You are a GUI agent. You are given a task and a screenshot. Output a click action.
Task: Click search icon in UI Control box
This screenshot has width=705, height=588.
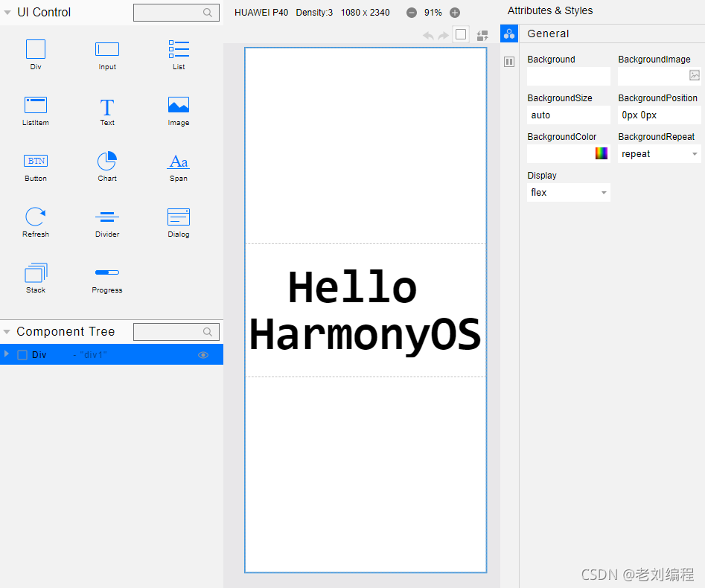[207, 13]
